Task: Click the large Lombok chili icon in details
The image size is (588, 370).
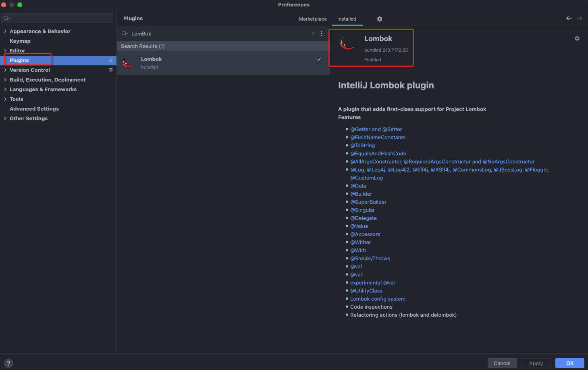Action: pyautogui.click(x=347, y=44)
